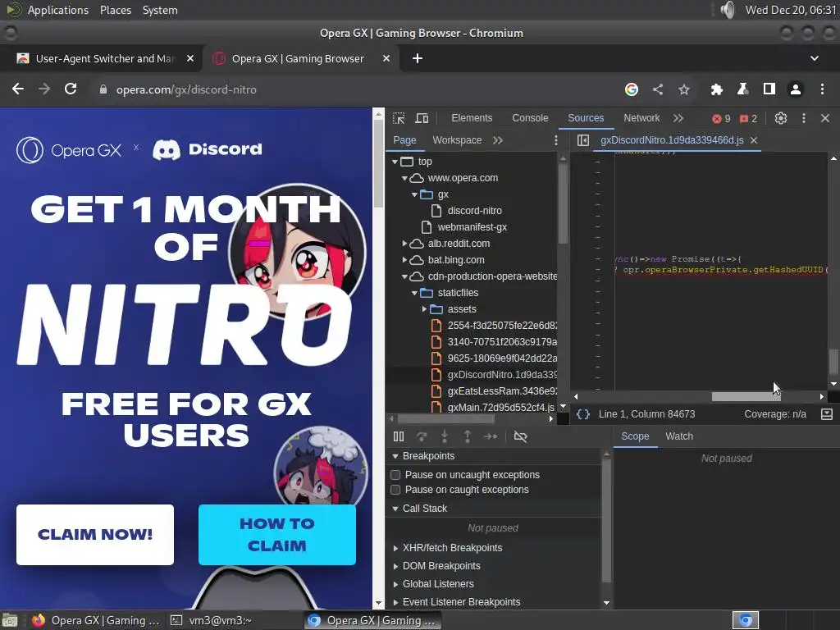
Task: Collapse the top frame tree node
Action: [x=395, y=162]
